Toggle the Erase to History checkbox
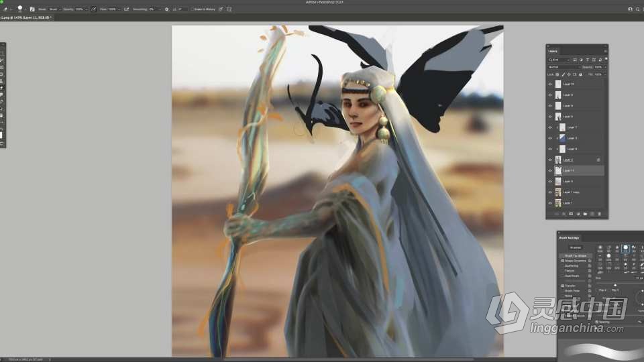 point(191,9)
